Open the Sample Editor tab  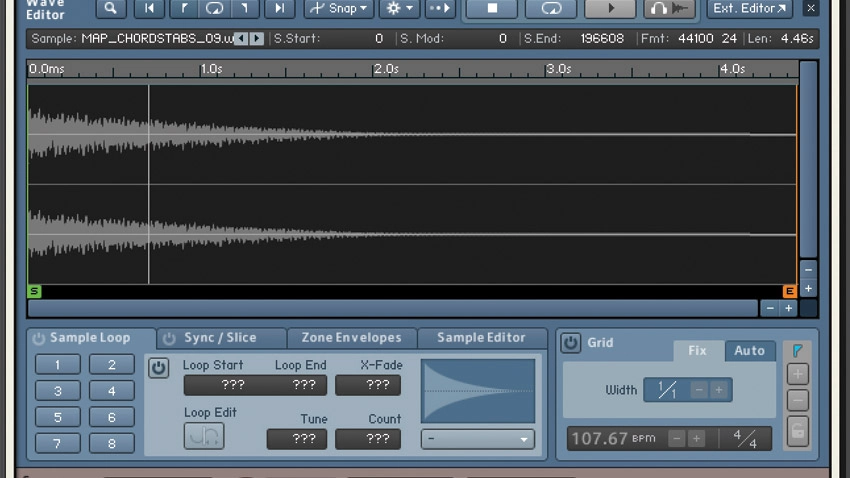[x=481, y=338]
